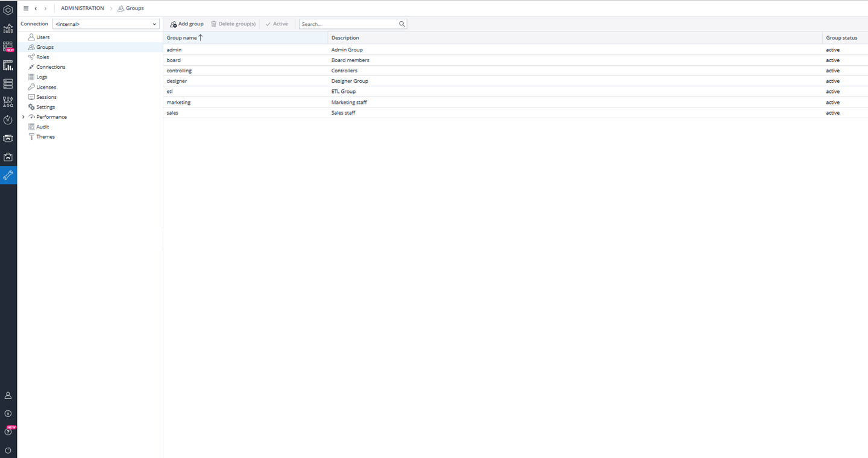
Task: Click the Add group button
Action: 187,24
